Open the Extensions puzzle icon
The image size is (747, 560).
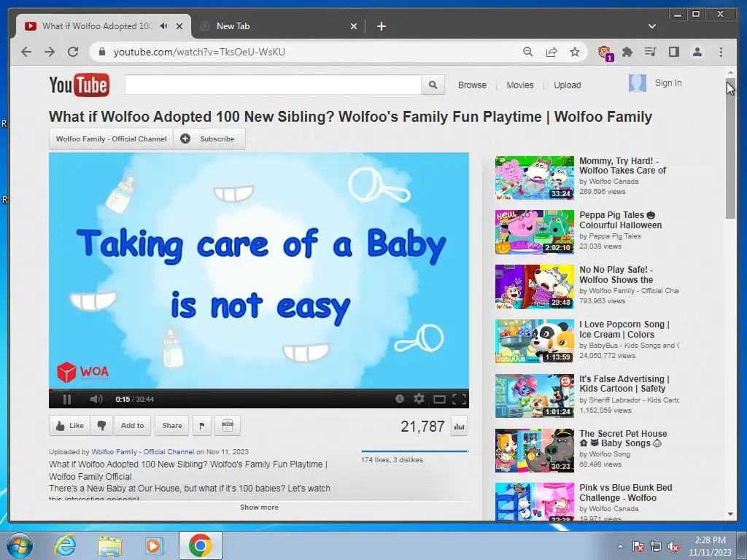point(627,52)
